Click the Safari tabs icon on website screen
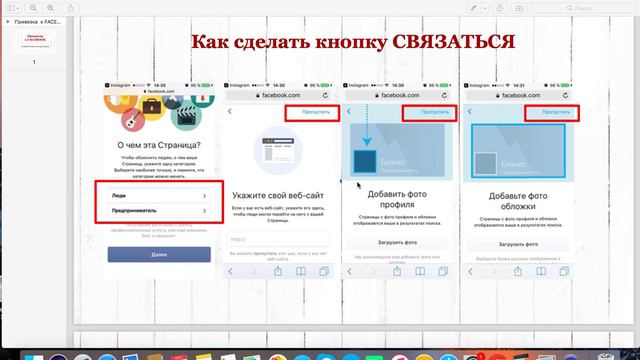 [x=324, y=271]
